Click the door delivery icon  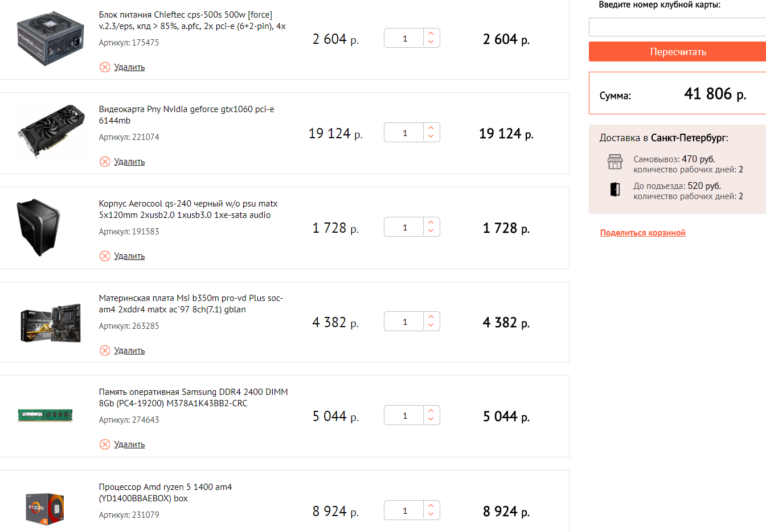pos(615,189)
